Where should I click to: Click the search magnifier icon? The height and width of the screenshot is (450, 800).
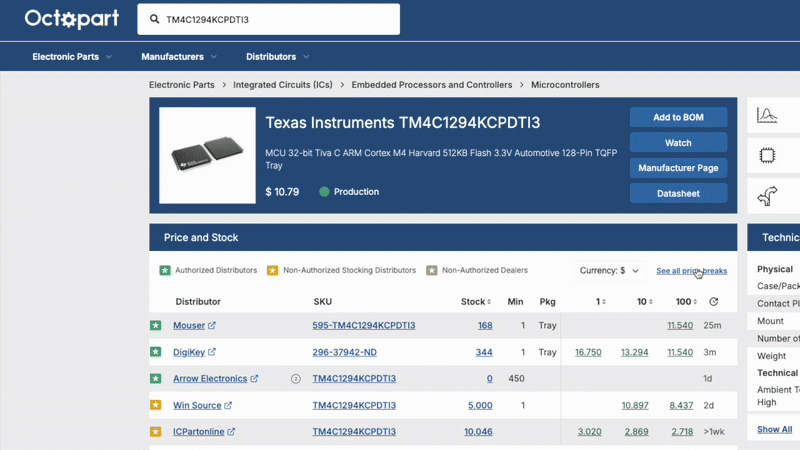pyautogui.click(x=154, y=19)
